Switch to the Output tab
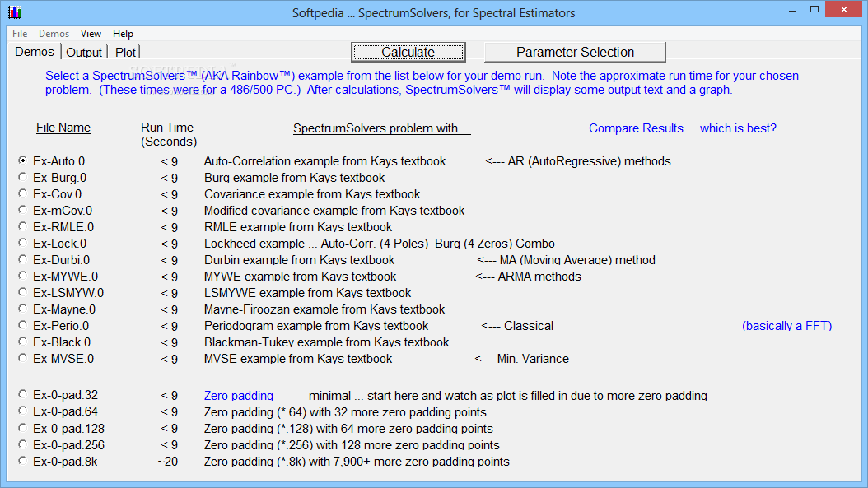868x488 pixels. point(84,53)
